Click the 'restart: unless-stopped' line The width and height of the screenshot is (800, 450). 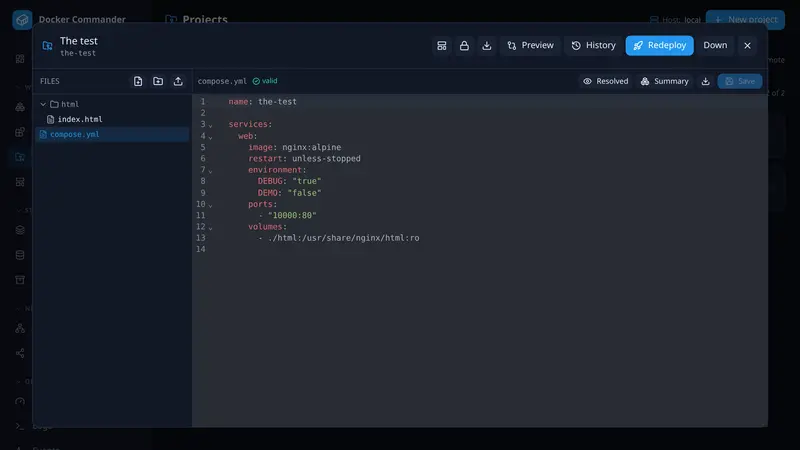(x=304, y=159)
